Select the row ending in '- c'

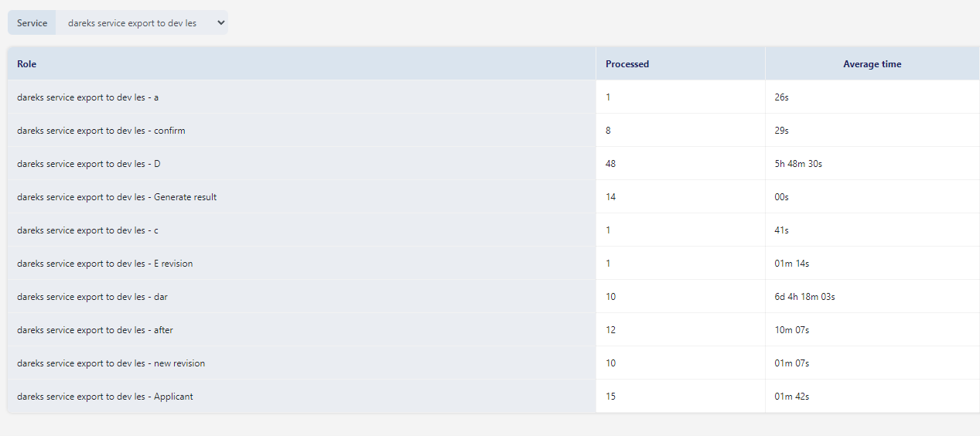(493, 230)
